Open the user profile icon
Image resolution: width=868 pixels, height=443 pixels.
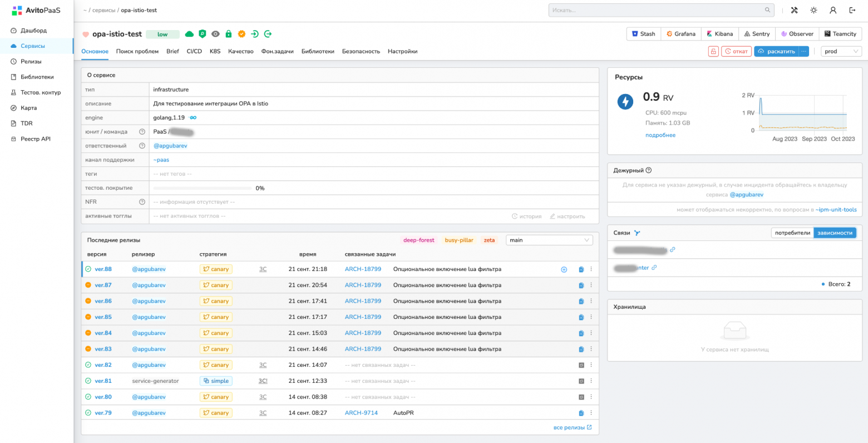coord(833,10)
